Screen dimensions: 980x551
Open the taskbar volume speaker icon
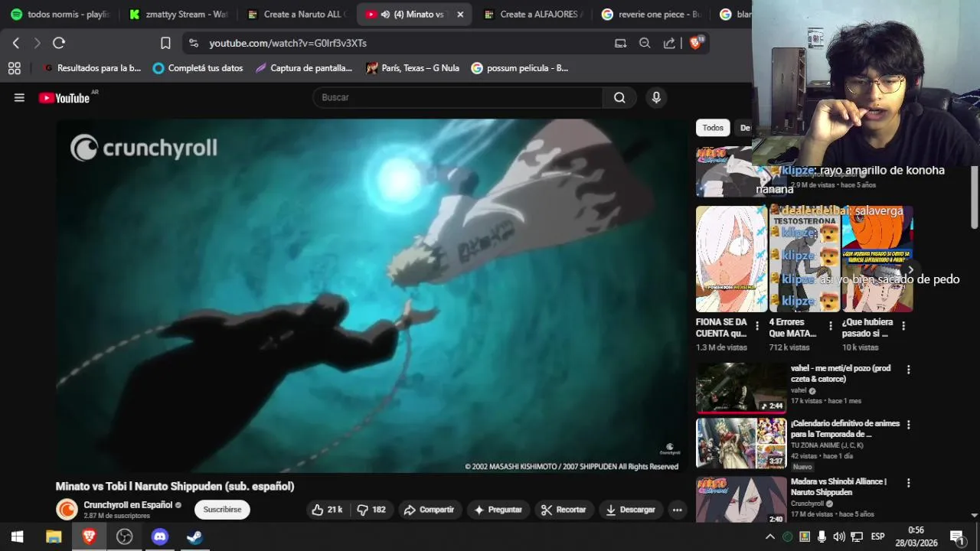coord(839,536)
